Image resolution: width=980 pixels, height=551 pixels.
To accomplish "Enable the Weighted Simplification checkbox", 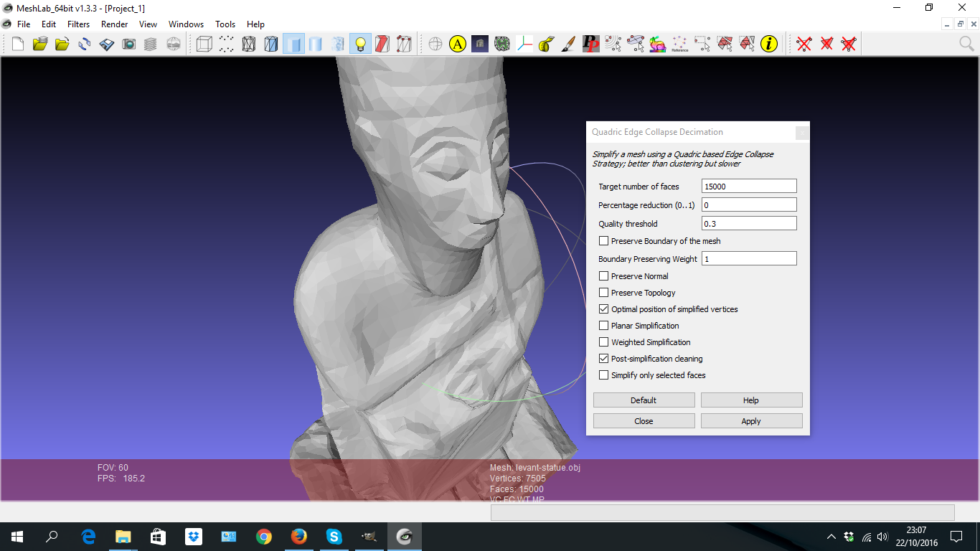I will pyautogui.click(x=604, y=342).
